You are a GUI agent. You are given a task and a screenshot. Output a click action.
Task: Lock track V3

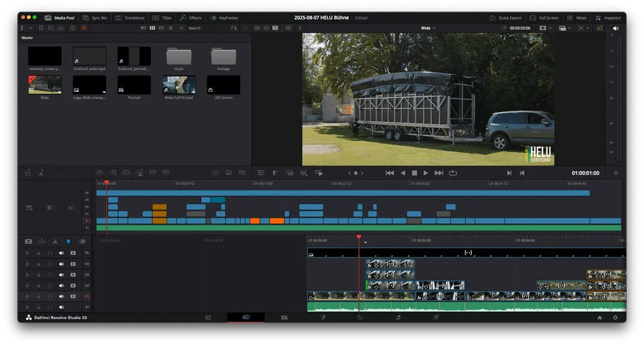point(39,274)
